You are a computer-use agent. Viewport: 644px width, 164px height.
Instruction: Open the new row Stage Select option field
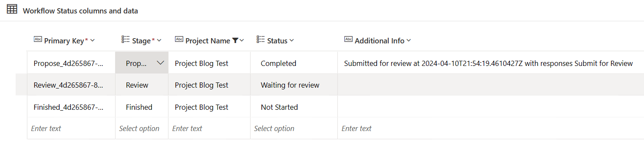point(142,128)
